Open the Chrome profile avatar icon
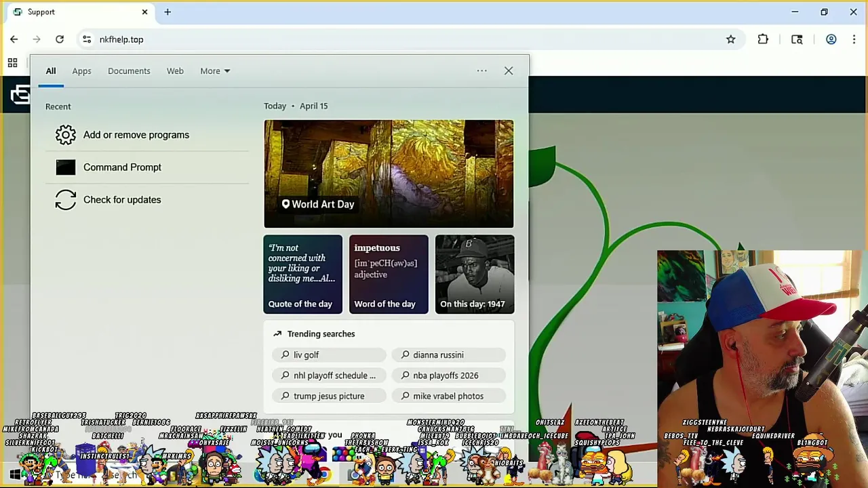The height and width of the screenshot is (488, 868). [831, 39]
